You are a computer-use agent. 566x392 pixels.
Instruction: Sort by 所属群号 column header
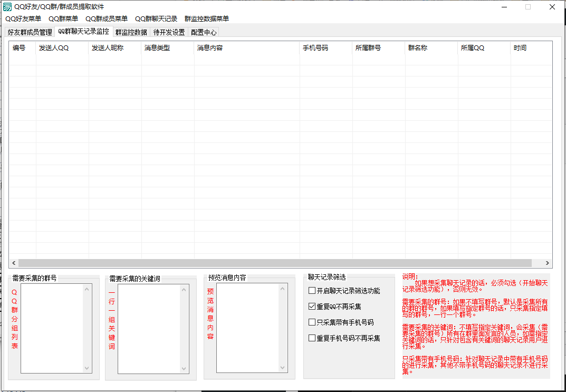point(378,47)
